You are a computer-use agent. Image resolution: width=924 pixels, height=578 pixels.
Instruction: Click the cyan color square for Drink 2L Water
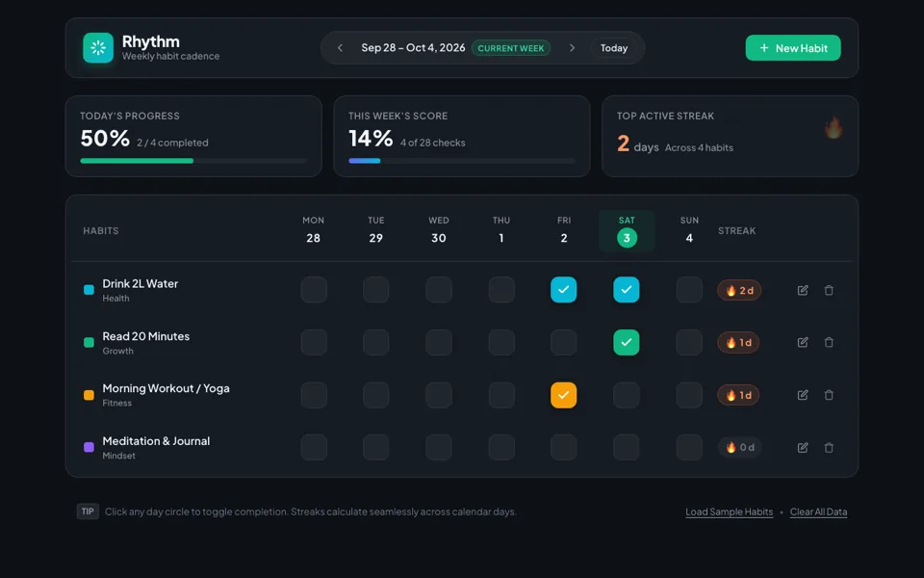click(89, 290)
